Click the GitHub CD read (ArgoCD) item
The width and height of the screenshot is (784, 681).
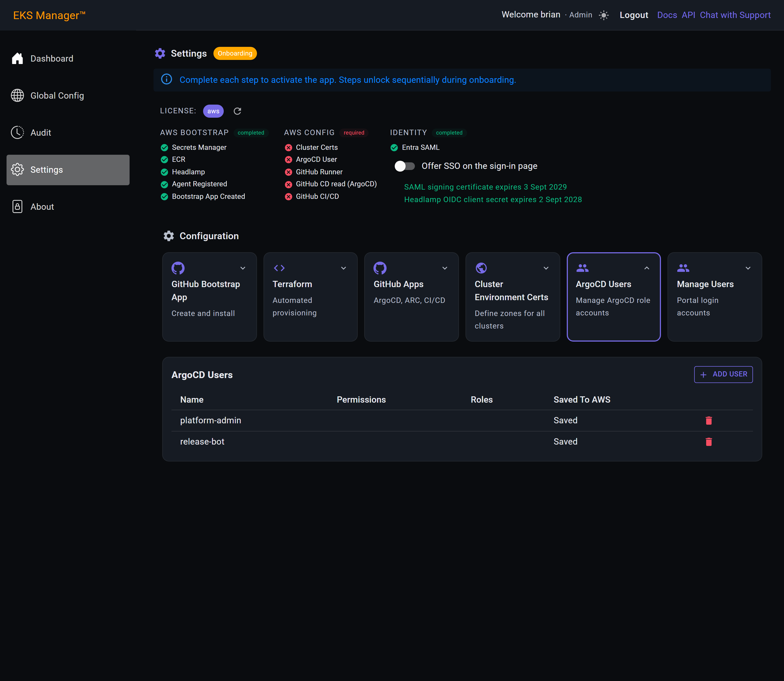click(331, 184)
